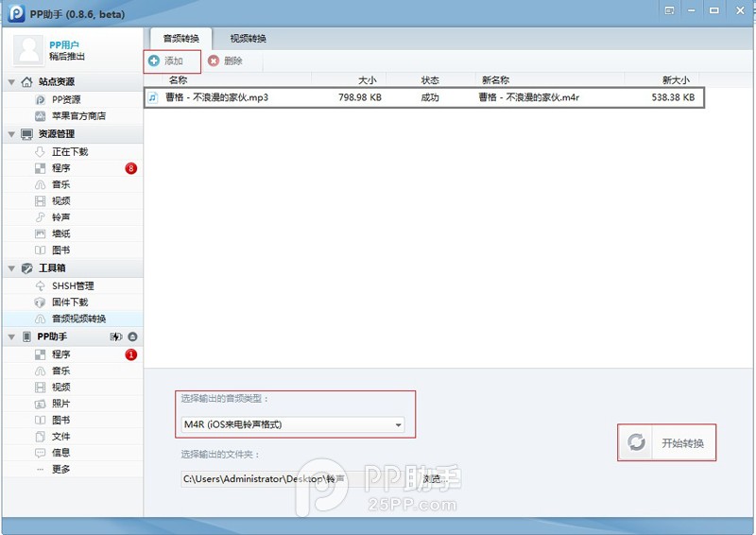
Task: Collapse the 资源管理 section
Action: pyautogui.click(x=11, y=134)
